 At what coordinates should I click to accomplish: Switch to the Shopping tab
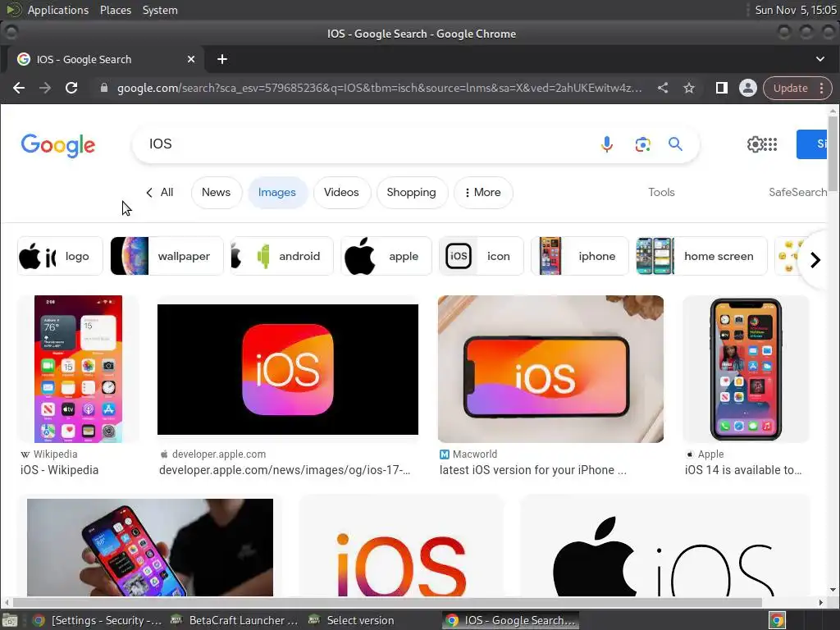point(412,192)
